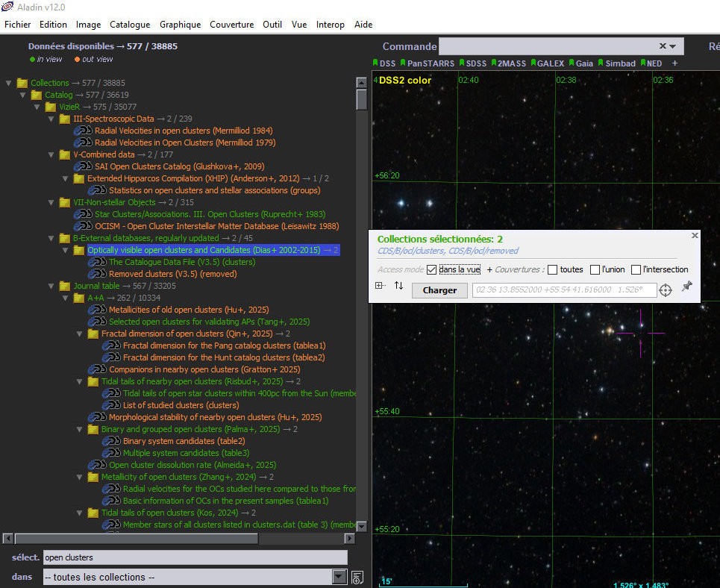Click the catalog icon for The Catalogue Data File

[97, 262]
